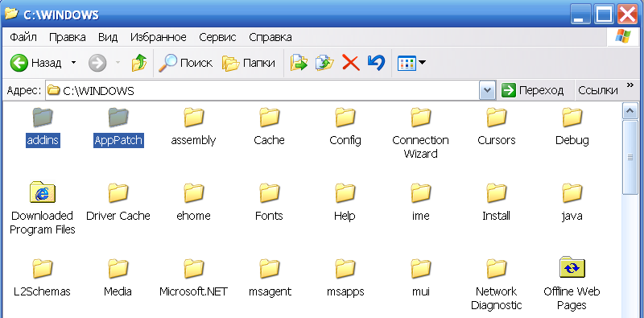The width and height of the screenshot is (644, 318).
Task: Open the Ссылки links toolbar
Action: (x=598, y=90)
